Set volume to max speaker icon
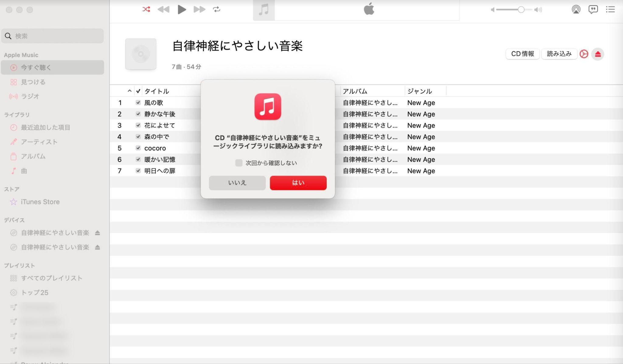The width and height of the screenshot is (623, 364). pos(538,10)
